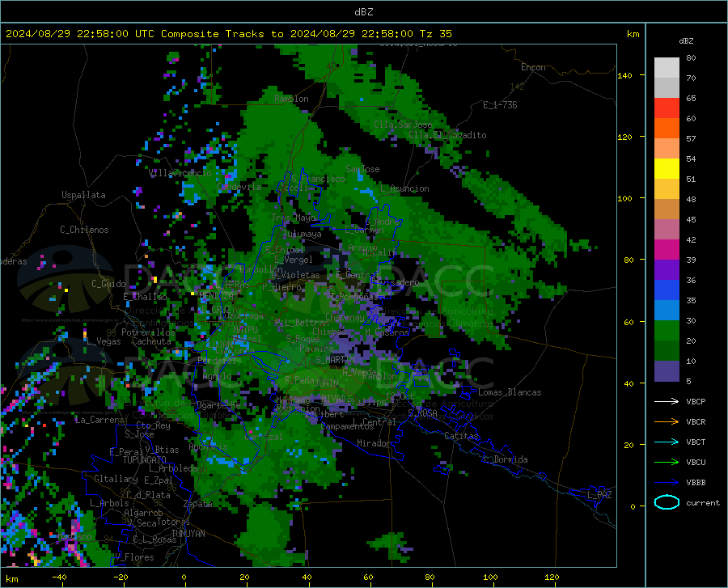Click the '-40' tick on horizontal km axis
This screenshot has width=728, height=588.
click(59, 577)
